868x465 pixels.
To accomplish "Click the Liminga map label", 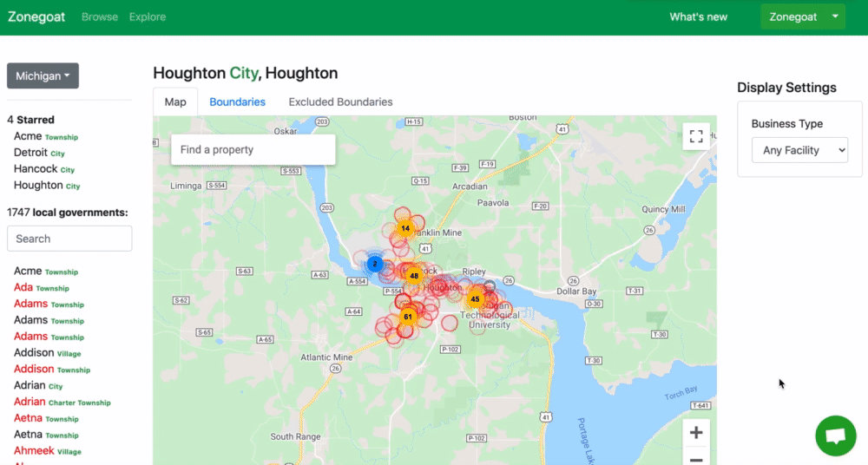I will tap(186, 186).
